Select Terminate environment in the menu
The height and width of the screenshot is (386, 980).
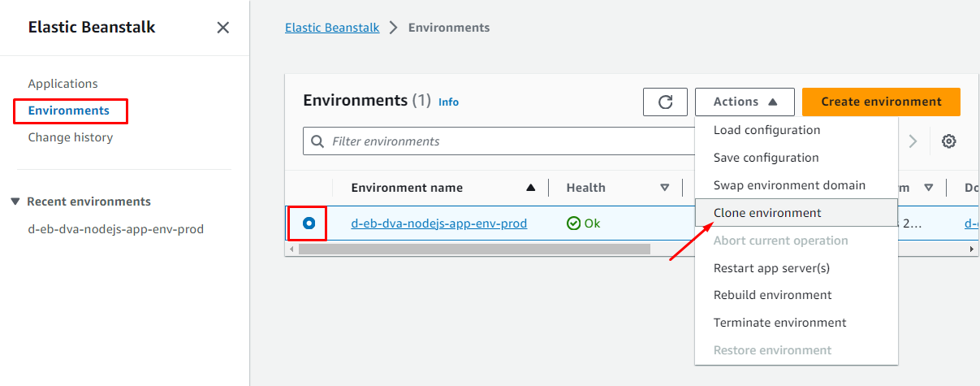[x=779, y=323]
